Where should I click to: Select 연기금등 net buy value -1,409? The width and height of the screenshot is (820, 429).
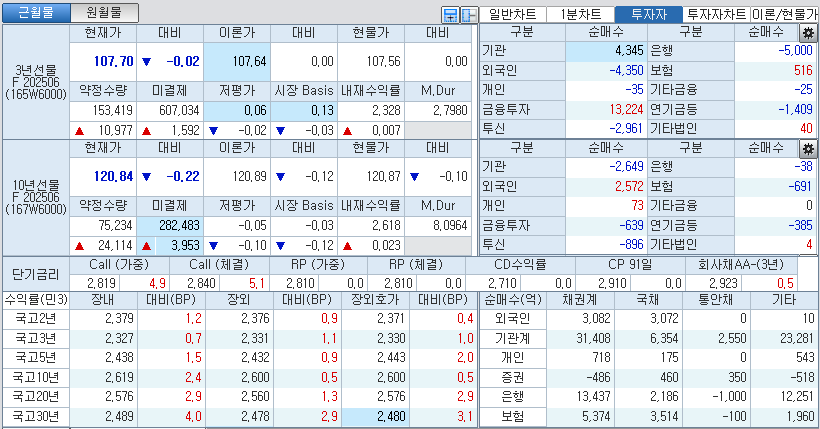tap(775, 109)
